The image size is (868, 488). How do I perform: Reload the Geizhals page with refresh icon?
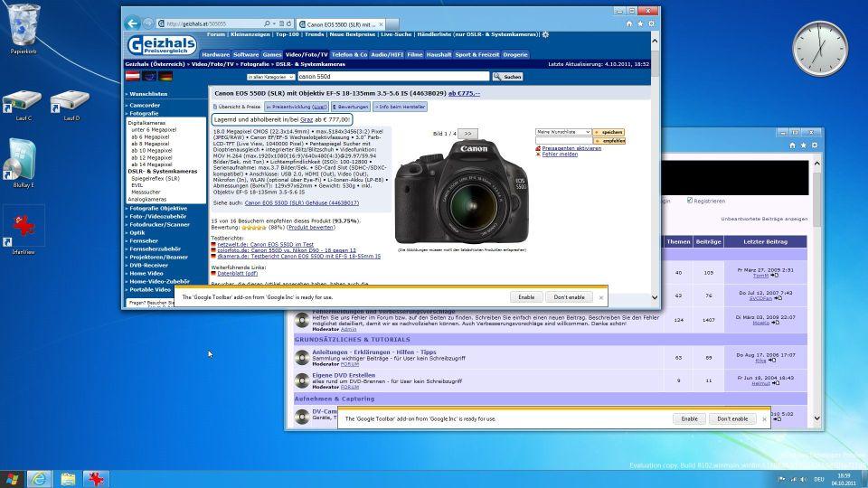289,23
